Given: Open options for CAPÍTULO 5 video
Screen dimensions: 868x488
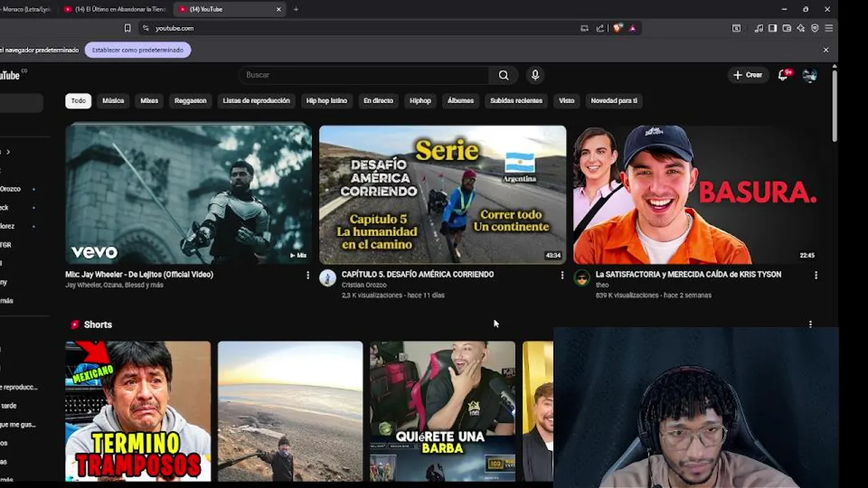Looking at the screenshot, I should (561, 275).
